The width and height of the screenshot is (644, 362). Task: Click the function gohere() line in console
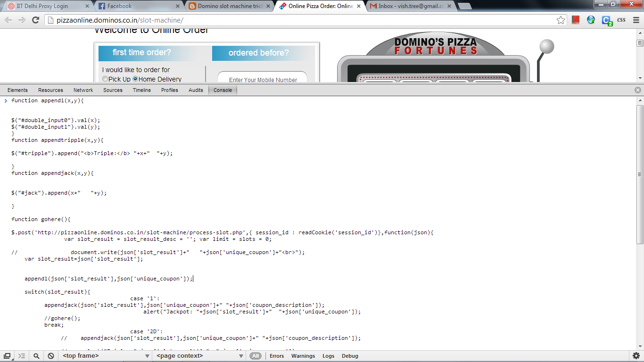(x=41, y=219)
